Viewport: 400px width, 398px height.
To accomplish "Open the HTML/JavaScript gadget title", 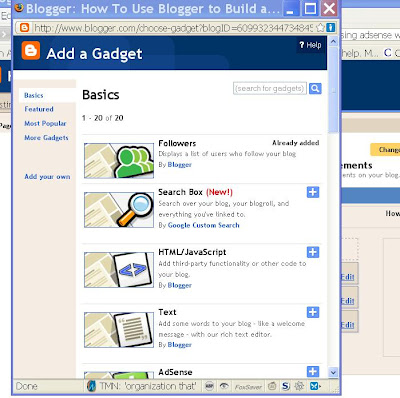I will click(x=192, y=252).
